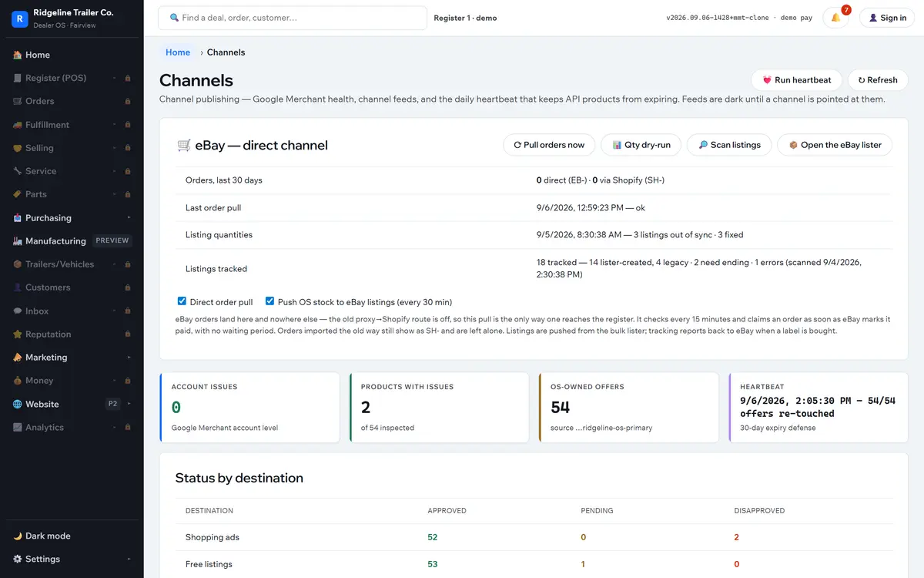
Task: Expand the Trailers/Vehicles submenu arrow
Action: point(115,264)
